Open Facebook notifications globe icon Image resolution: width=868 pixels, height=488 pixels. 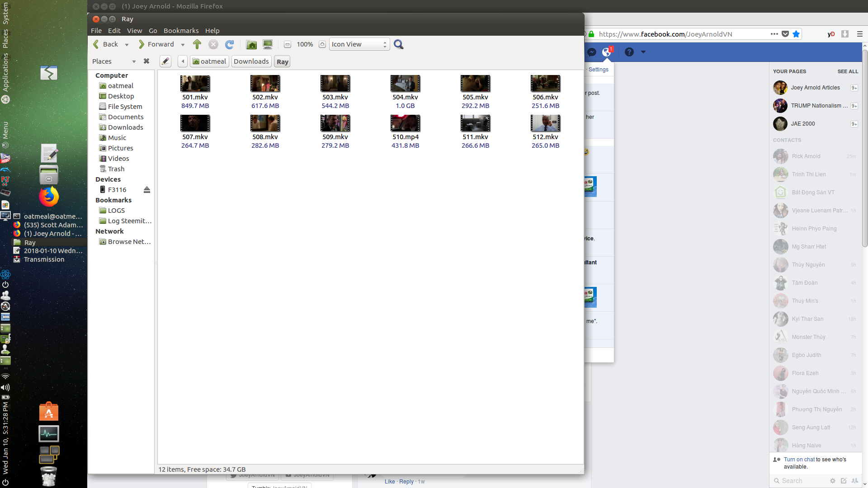pyautogui.click(x=607, y=52)
